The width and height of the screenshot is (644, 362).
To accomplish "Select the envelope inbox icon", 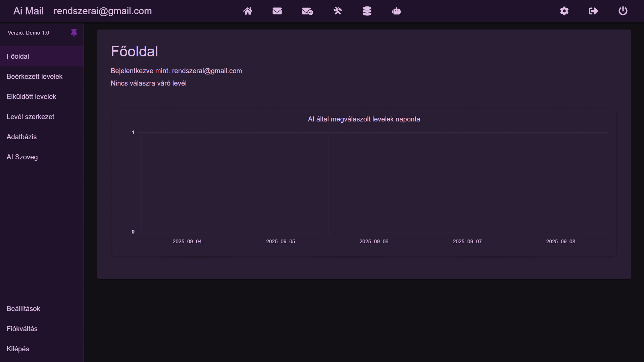I will tap(277, 11).
